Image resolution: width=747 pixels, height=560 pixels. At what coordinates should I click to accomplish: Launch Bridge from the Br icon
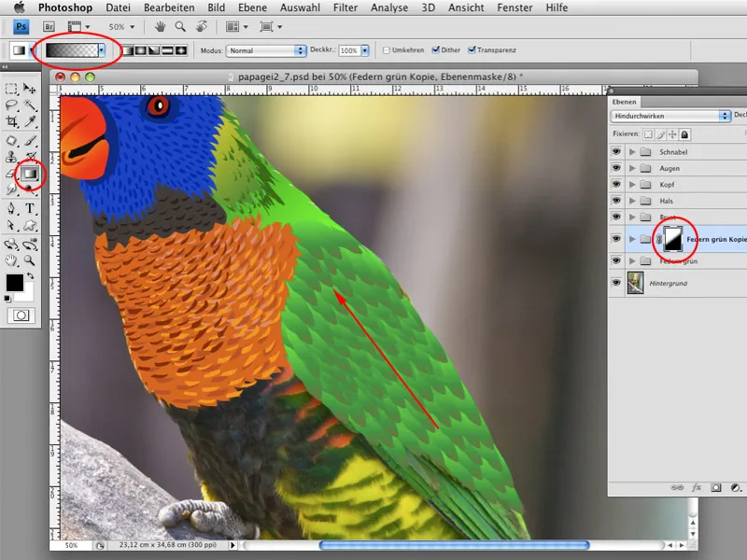pos(49,27)
